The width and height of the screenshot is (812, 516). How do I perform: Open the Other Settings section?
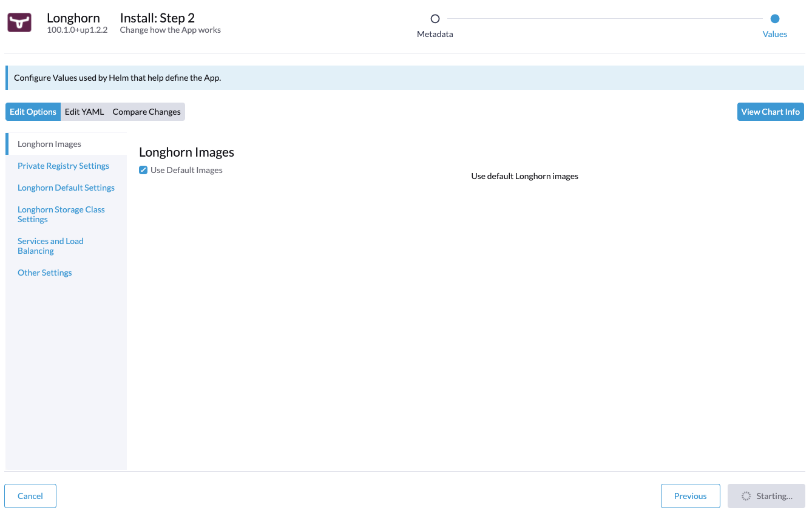(x=44, y=272)
